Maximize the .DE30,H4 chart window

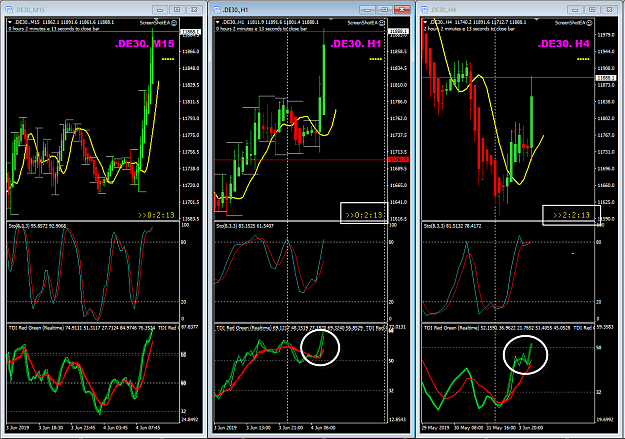[592, 10]
